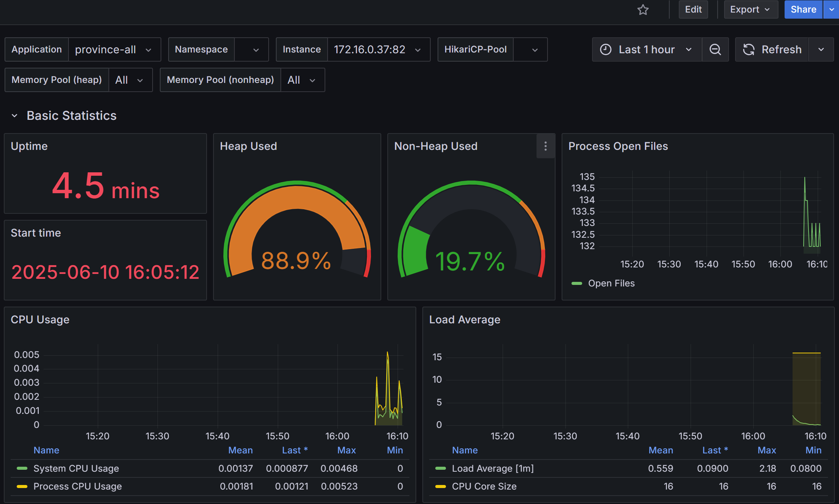Toggle Load Average [1m] series visibility
This screenshot has width=839, height=504.
click(492, 468)
